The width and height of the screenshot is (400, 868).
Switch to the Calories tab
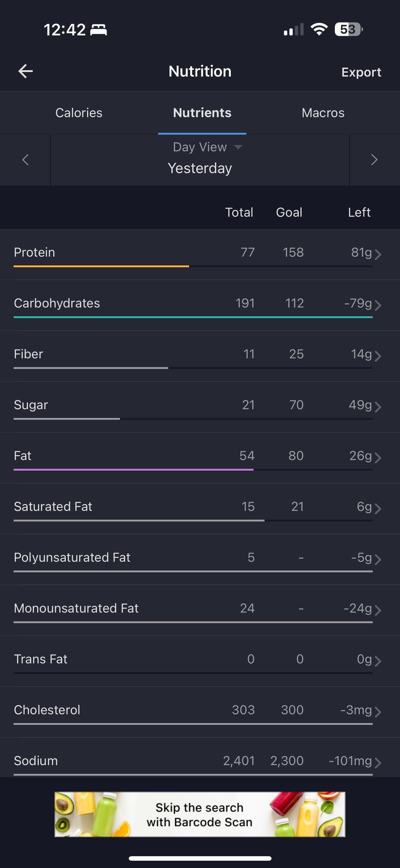pos(79,113)
